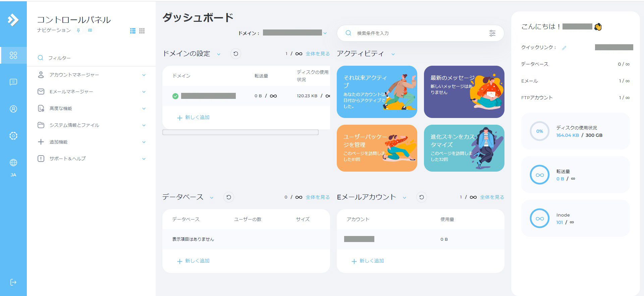Switch navigation to grid view

coord(142,31)
